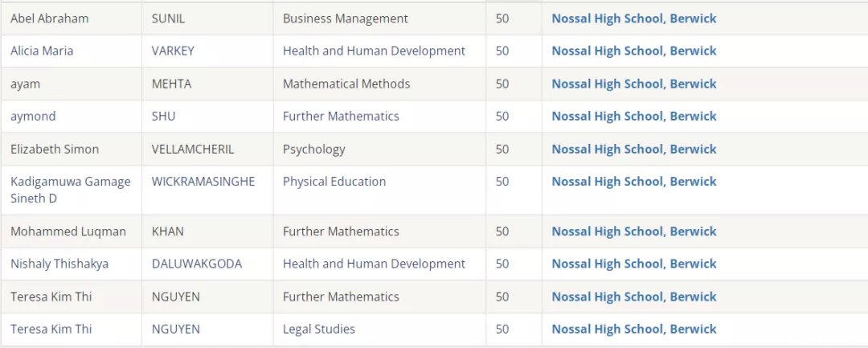Open school link in DALUWAKGODA row
The width and height of the screenshot is (868, 348).
tap(634, 264)
